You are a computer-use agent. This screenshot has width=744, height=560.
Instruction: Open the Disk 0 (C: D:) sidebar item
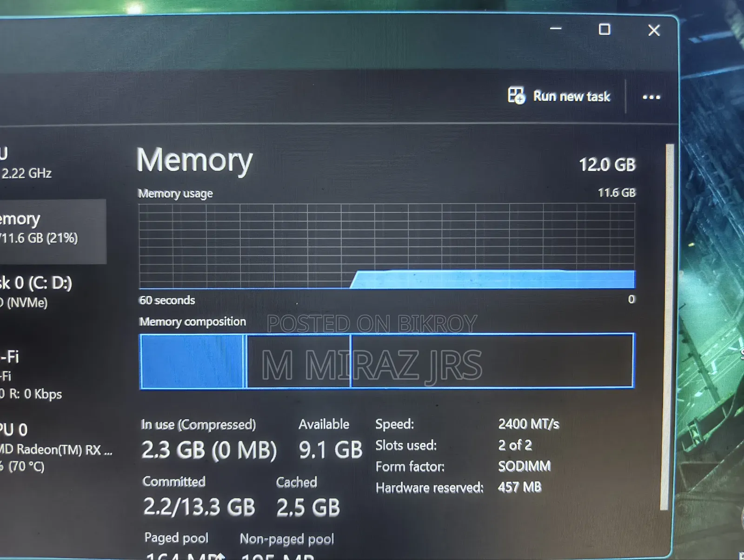coord(36,292)
